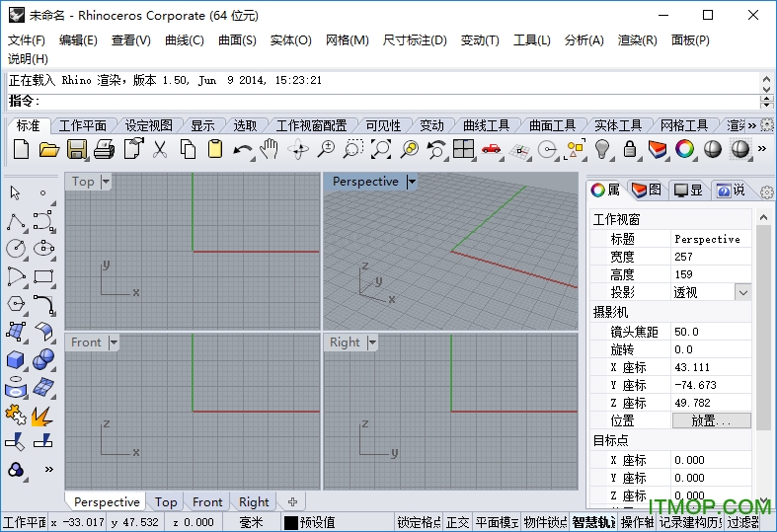Click the black 预设值 layer swatch
777x532 pixels.
point(291,522)
